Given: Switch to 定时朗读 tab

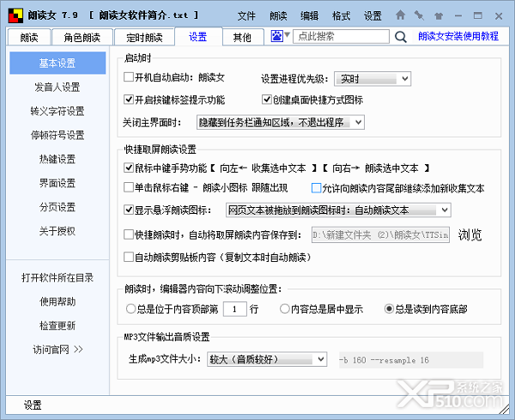Looking at the screenshot, I should coord(144,37).
